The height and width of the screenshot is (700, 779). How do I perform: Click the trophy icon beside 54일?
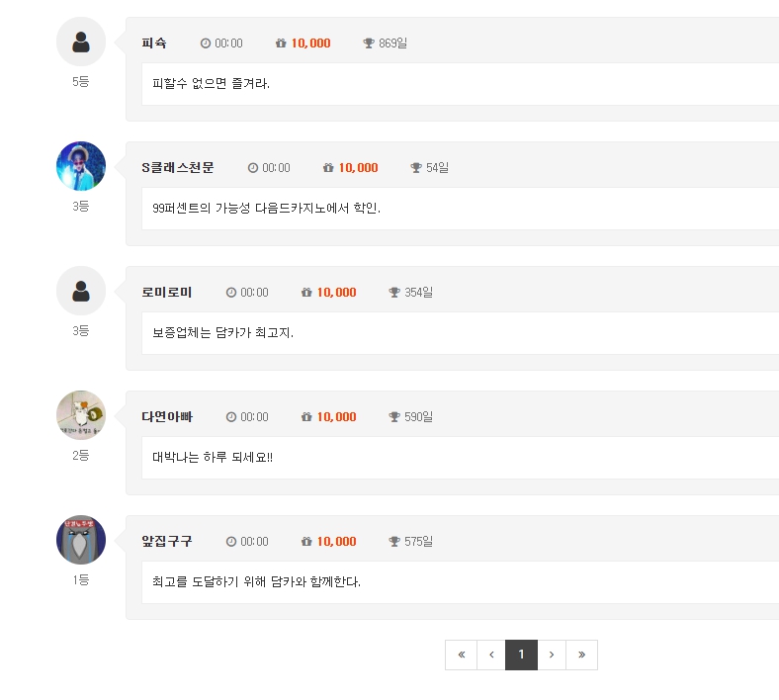(x=416, y=168)
